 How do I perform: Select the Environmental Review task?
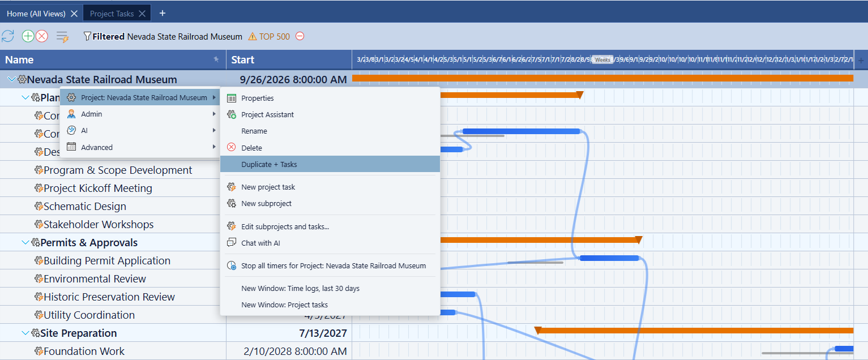coord(95,279)
